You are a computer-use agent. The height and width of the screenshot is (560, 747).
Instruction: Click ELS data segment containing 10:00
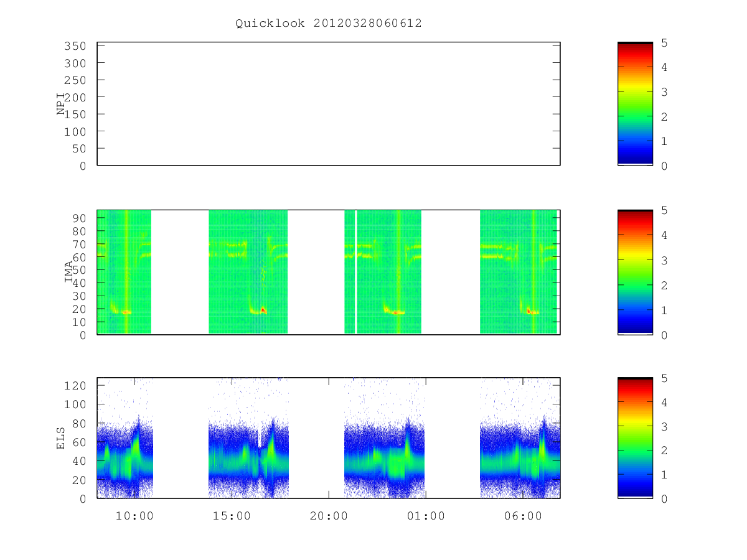(x=125, y=438)
